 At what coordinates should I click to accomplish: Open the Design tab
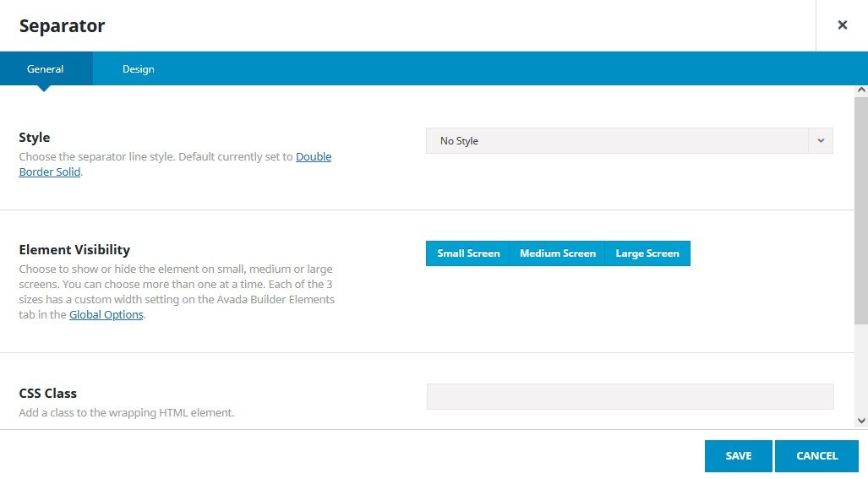(138, 69)
